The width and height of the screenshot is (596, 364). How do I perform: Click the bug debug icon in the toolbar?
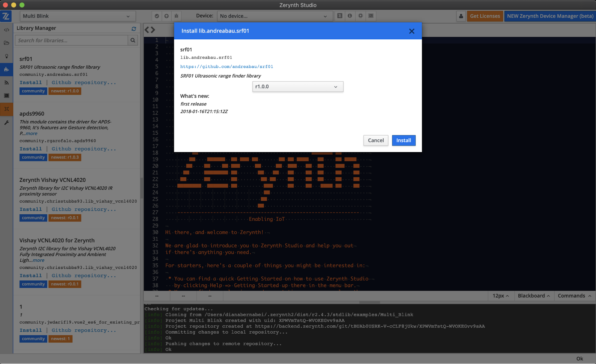pos(176,16)
